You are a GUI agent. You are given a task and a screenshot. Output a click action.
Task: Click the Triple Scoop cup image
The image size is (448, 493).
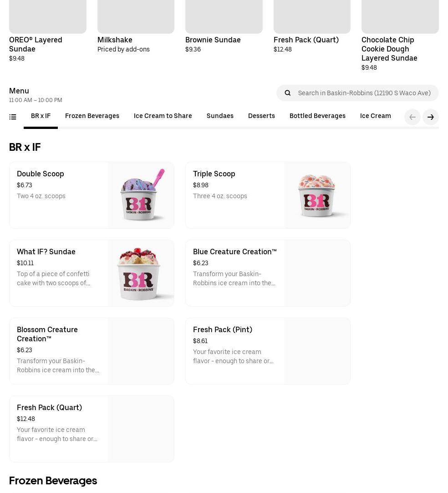point(317,195)
